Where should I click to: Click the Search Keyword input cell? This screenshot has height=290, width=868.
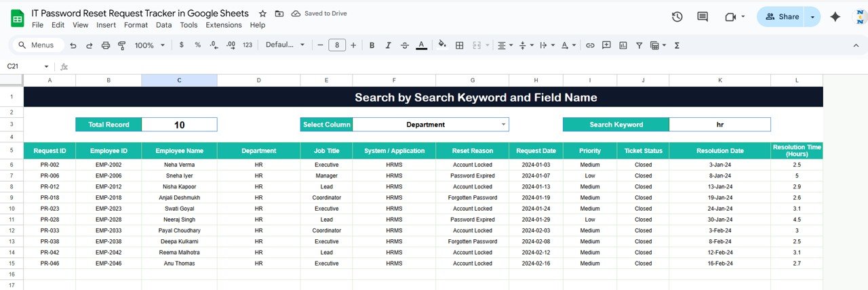click(719, 125)
